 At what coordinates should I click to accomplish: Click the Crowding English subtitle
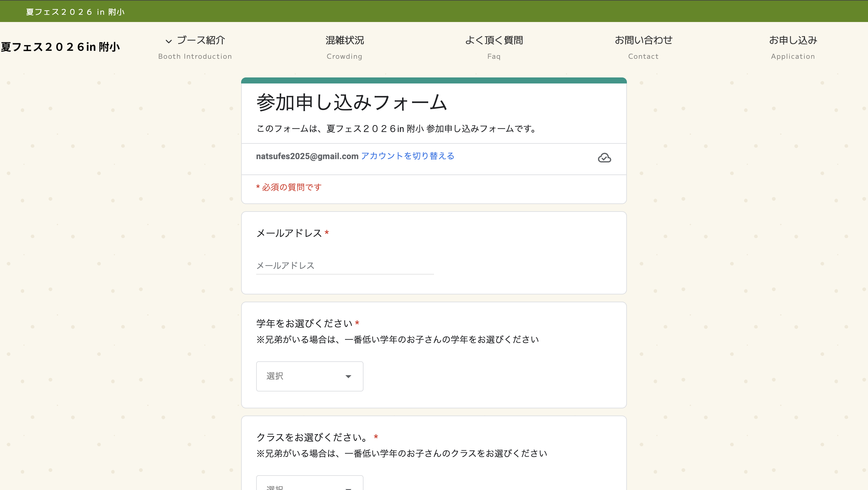[344, 56]
